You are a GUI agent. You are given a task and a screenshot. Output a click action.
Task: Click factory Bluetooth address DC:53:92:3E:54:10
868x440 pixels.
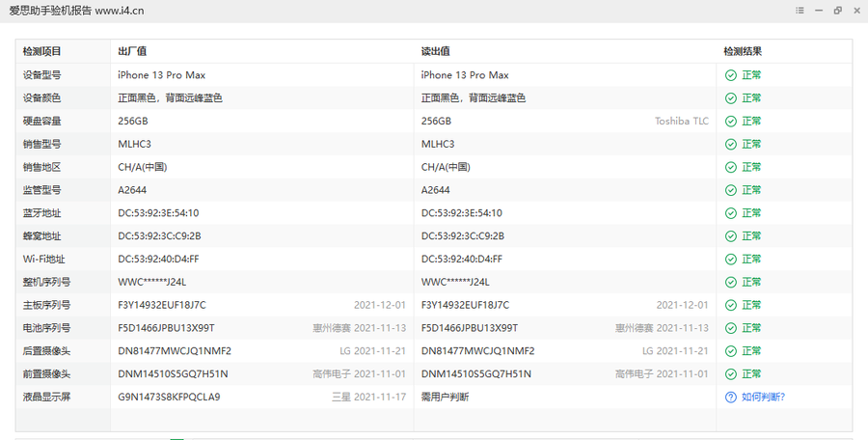coord(158,213)
